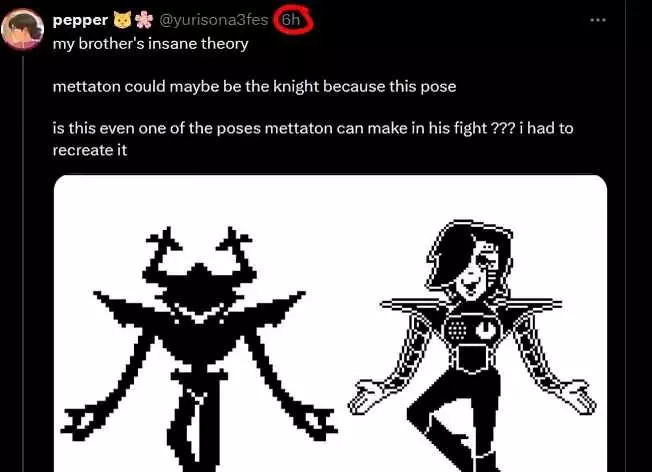Click the words "recreate it"
The width and height of the screenshot is (652, 472).
point(89,150)
